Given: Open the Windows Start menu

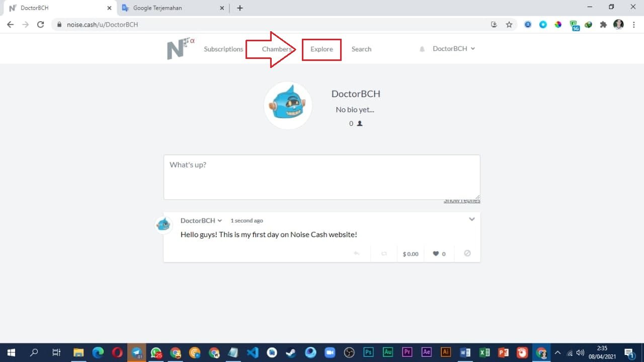Looking at the screenshot, I should pos(11,352).
